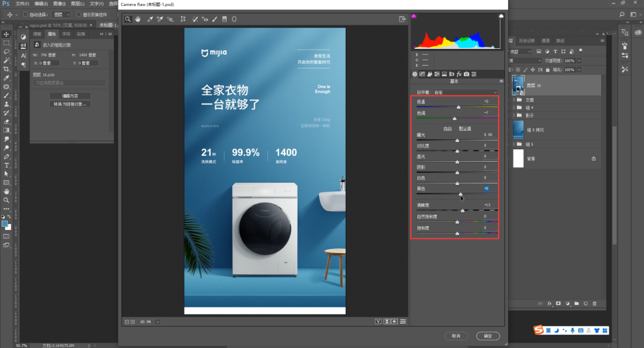644x348 pixels.
Task: Open the 图层(L) menu
Action: (78, 4)
